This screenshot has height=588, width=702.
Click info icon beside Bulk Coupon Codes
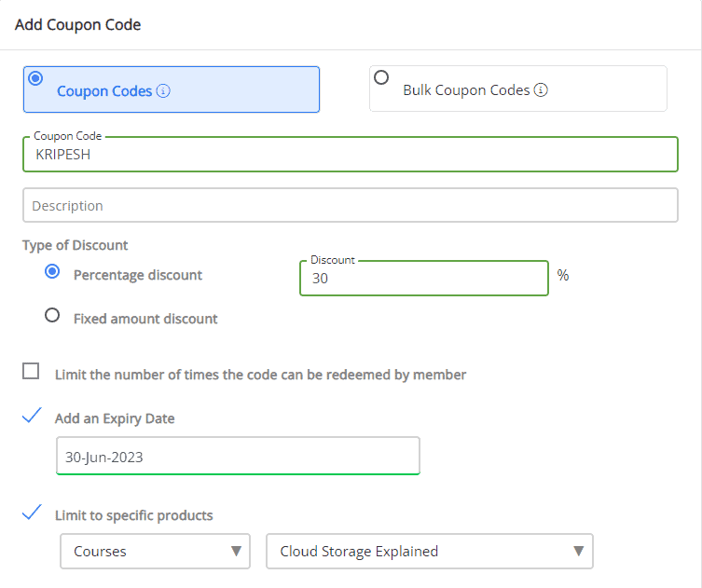(541, 90)
